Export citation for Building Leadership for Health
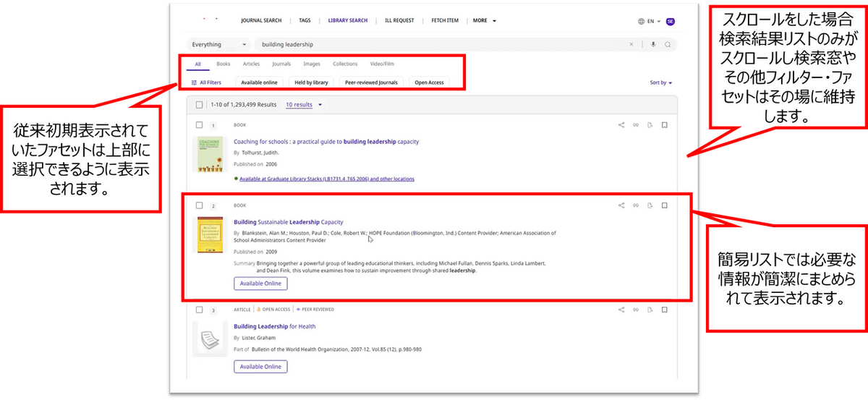The height and width of the screenshot is (400, 868). tap(650, 310)
